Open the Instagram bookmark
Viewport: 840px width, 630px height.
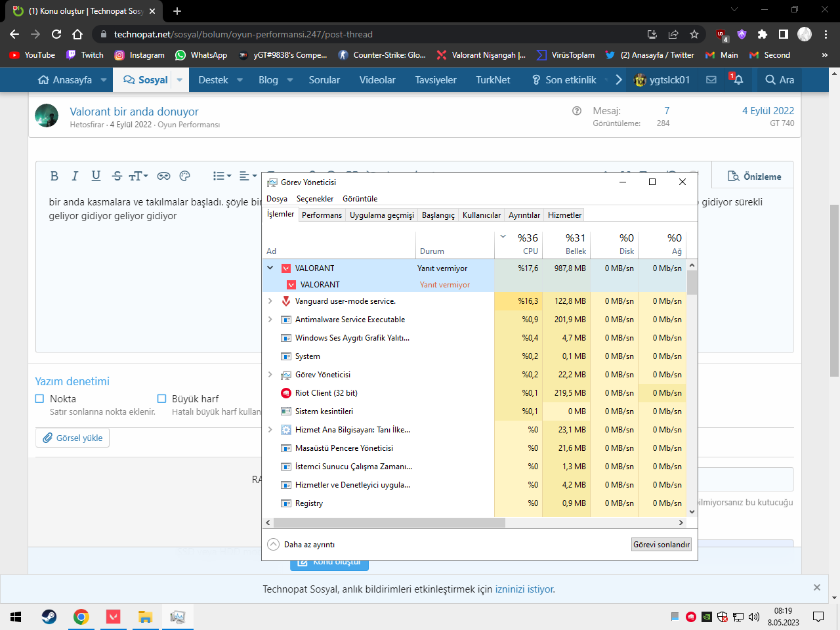tap(140, 55)
